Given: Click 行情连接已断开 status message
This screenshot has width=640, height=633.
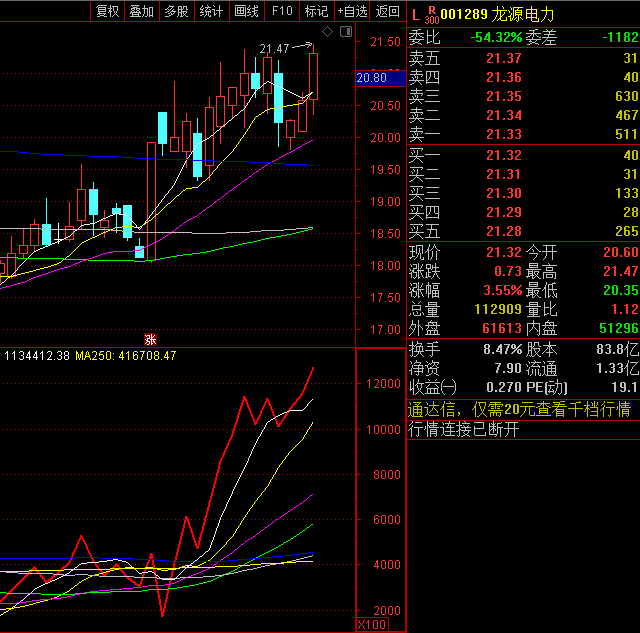Looking at the screenshot, I should click(x=464, y=429).
